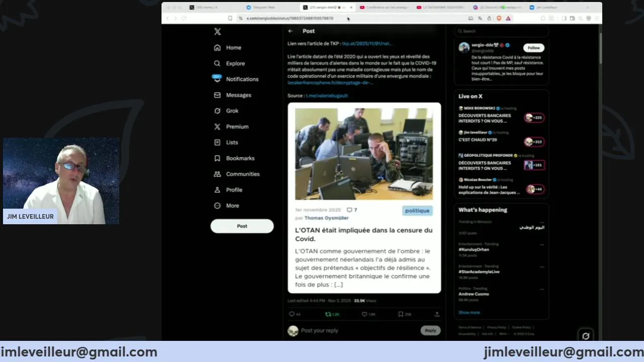644x362 pixels.
Task: Switch to the Conférence YouTube browser tab
Action: pos(384,8)
